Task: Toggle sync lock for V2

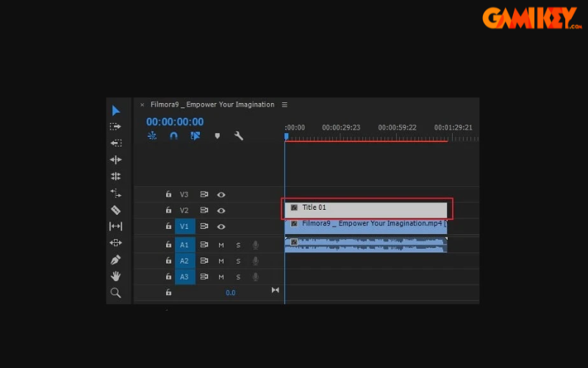Action: point(204,210)
